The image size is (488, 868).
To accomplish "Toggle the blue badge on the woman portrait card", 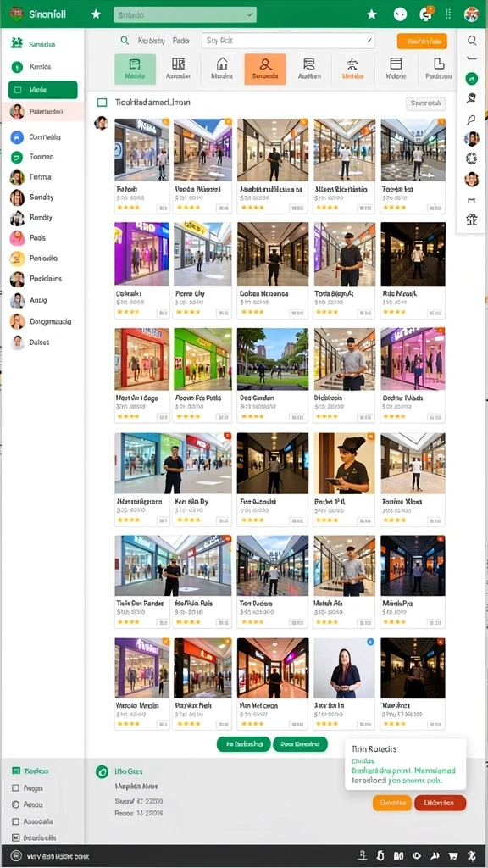I will pyautogui.click(x=370, y=643).
